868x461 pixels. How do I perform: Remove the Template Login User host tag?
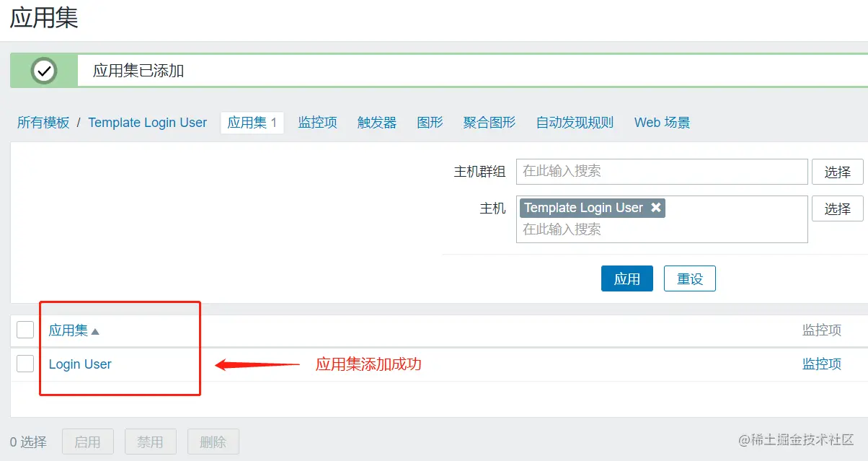coord(656,208)
